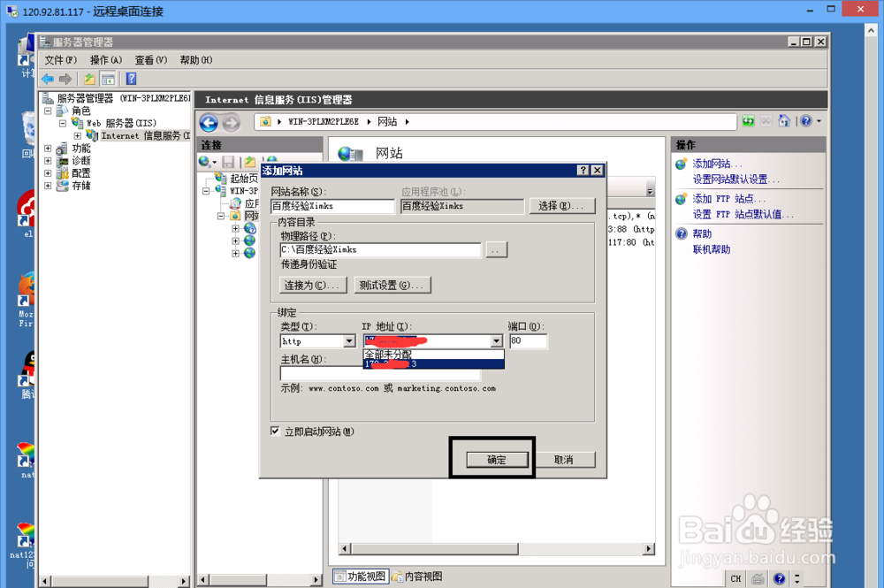Click the 网站 site icon in the center pane header
884x588 pixels.
pos(352,152)
